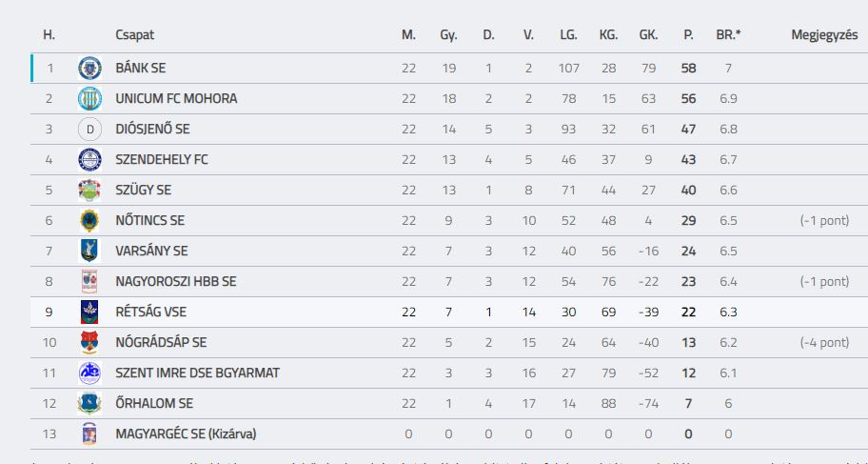Open the RÉTSÁG VSE team link
Viewport: 868px width, 464px height.
click(150, 313)
